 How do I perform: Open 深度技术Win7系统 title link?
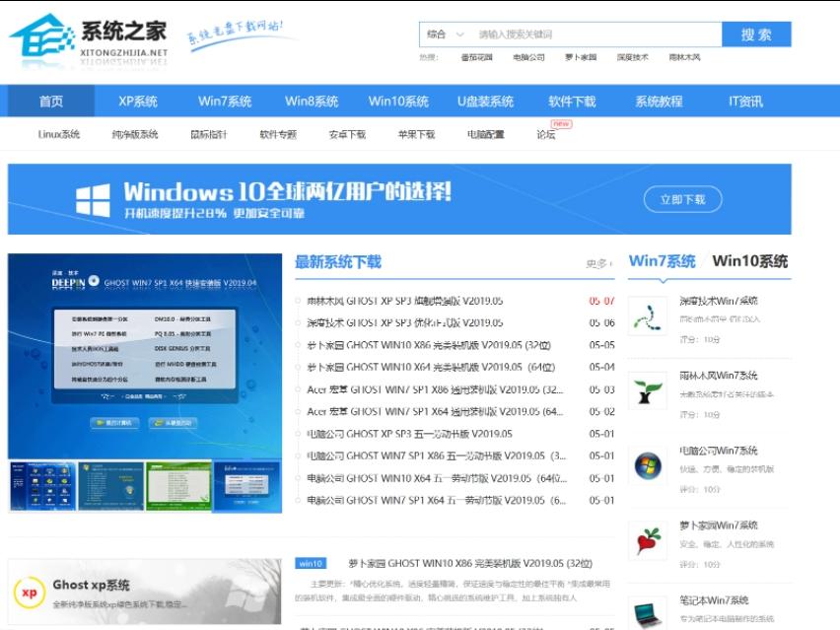(719, 301)
